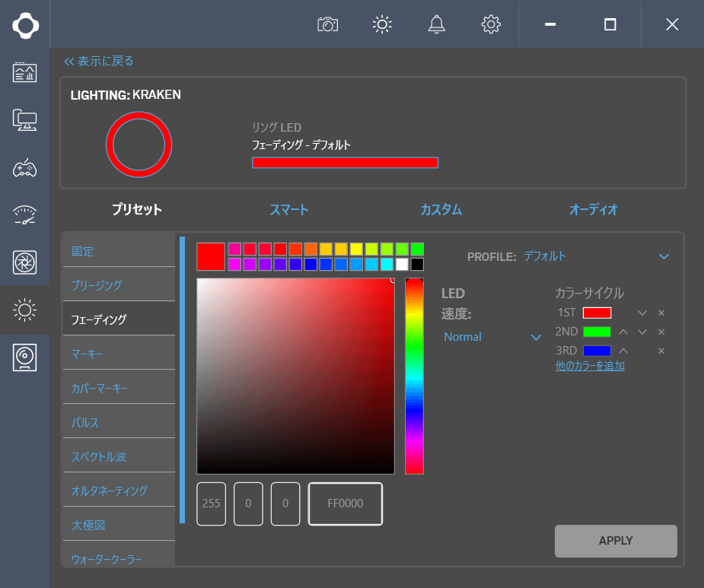Click the Kraken ring LED preview
Image resolution: width=704 pixels, height=588 pixels.
point(139,145)
